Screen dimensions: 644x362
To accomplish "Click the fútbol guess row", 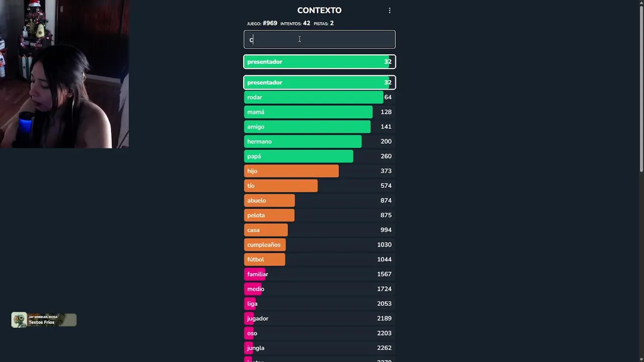I will (x=319, y=259).
